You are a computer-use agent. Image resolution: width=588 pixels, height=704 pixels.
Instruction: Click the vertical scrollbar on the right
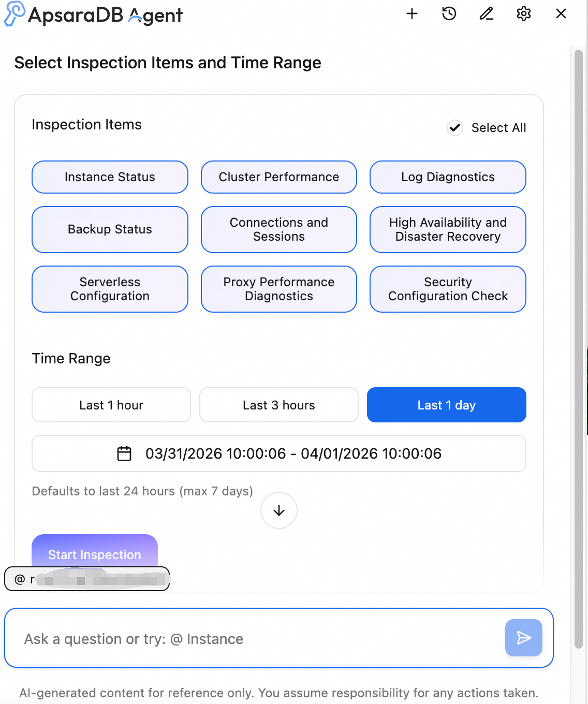(579, 348)
